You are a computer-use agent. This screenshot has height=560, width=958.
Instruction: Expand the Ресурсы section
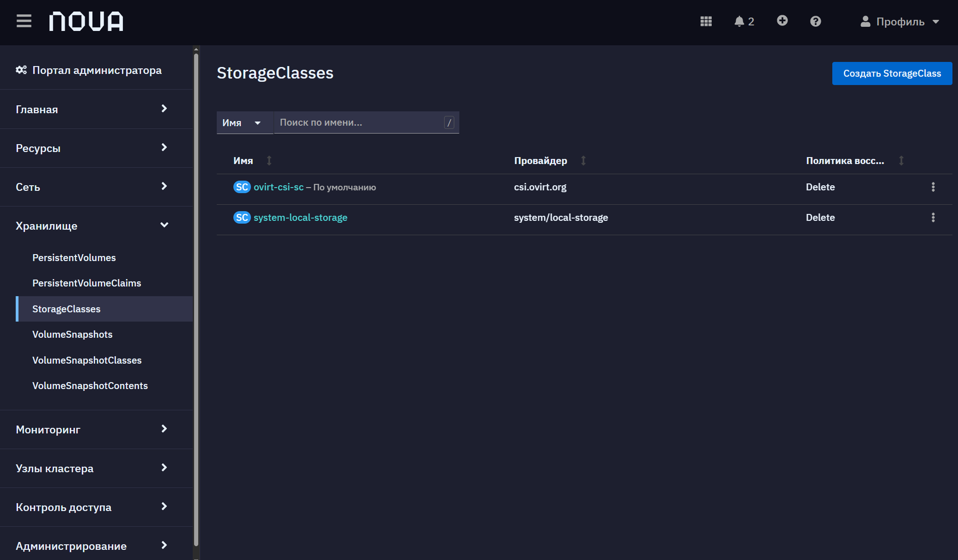click(92, 148)
